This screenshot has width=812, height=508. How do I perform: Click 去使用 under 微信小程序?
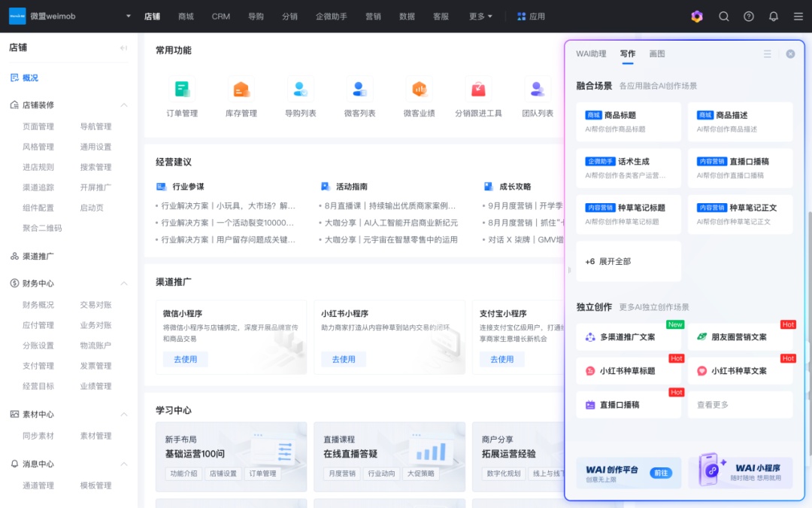pos(185,360)
